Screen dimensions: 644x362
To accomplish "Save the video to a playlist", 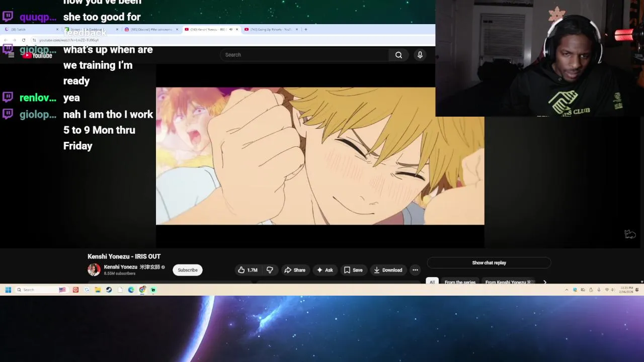I will click(353, 270).
